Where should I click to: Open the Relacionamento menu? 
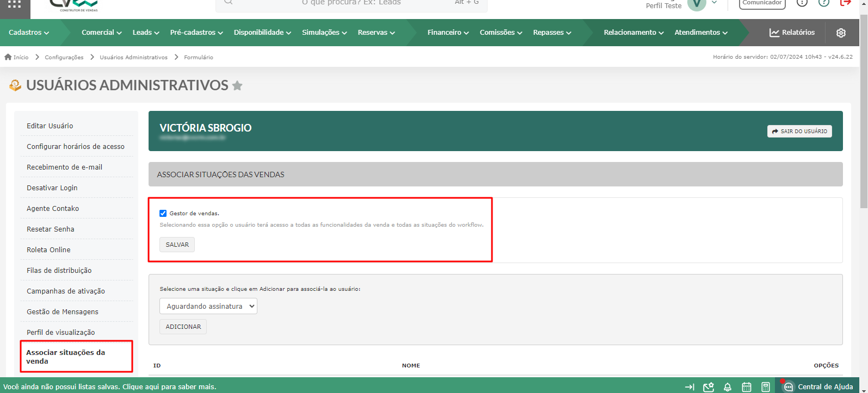coord(633,33)
